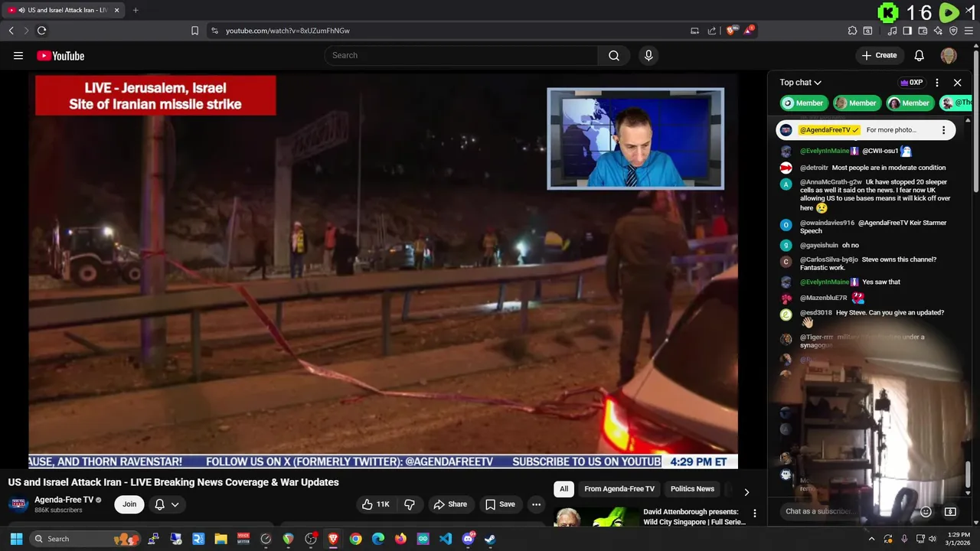Open the Windows Start button

[16, 539]
